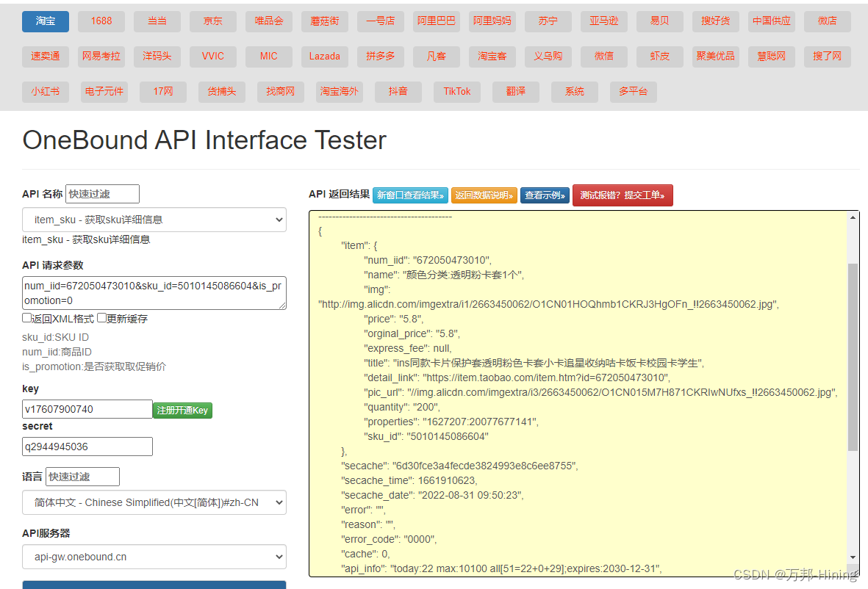The width and height of the screenshot is (868, 589).
Task: Choose the 拼多多 platform
Action: pyautogui.click(x=380, y=57)
